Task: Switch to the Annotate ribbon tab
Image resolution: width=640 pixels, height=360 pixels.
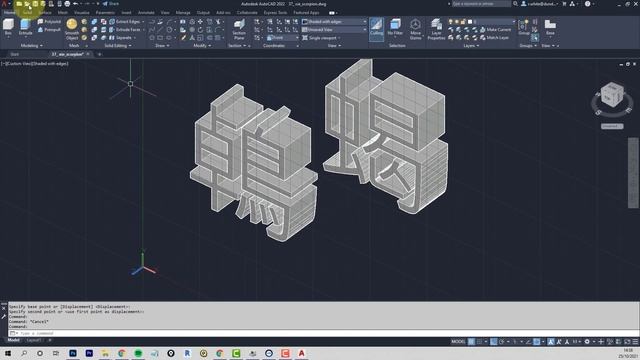Action: coord(146,13)
